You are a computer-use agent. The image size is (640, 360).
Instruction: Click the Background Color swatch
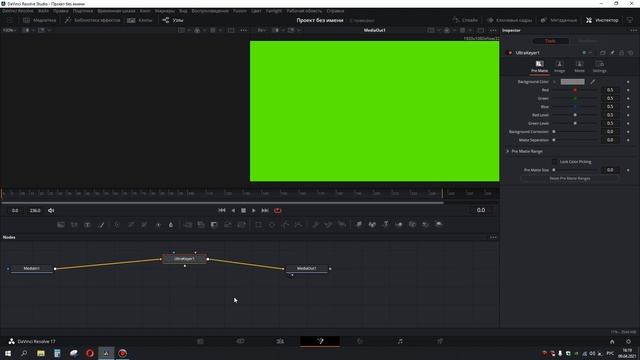click(572, 82)
